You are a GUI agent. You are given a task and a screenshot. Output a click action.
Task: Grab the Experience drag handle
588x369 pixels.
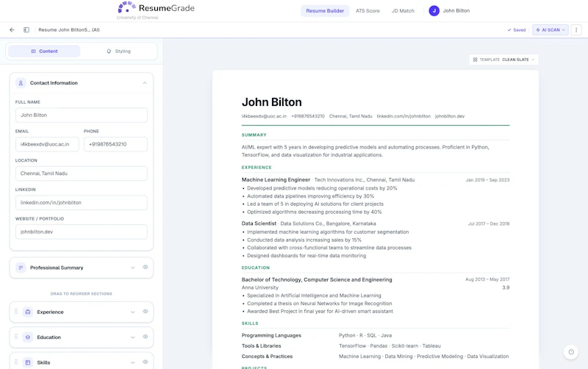16,311
